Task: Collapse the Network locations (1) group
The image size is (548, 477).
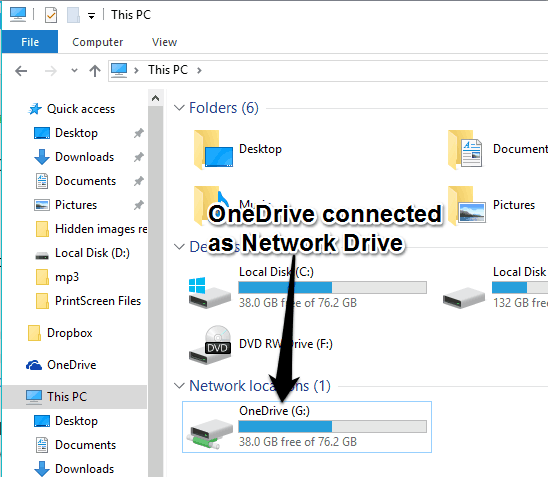Action: [179, 386]
